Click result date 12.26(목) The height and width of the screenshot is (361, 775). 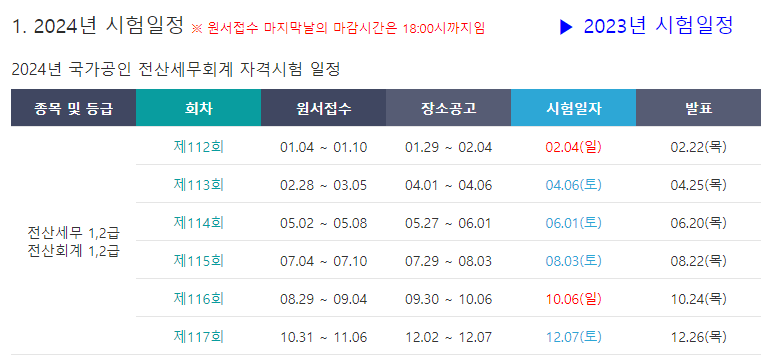(x=699, y=337)
